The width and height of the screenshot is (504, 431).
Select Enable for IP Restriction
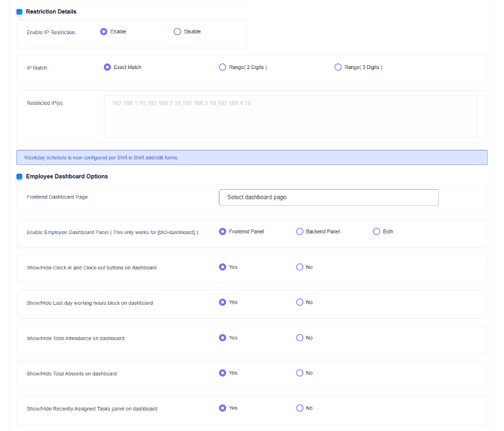click(103, 31)
